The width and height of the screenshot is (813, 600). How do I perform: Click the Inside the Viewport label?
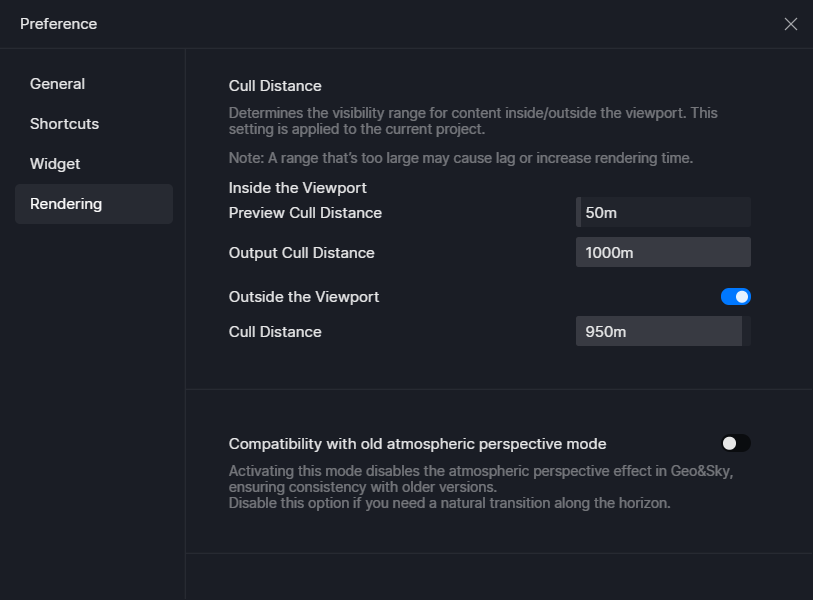pos(297,188)
